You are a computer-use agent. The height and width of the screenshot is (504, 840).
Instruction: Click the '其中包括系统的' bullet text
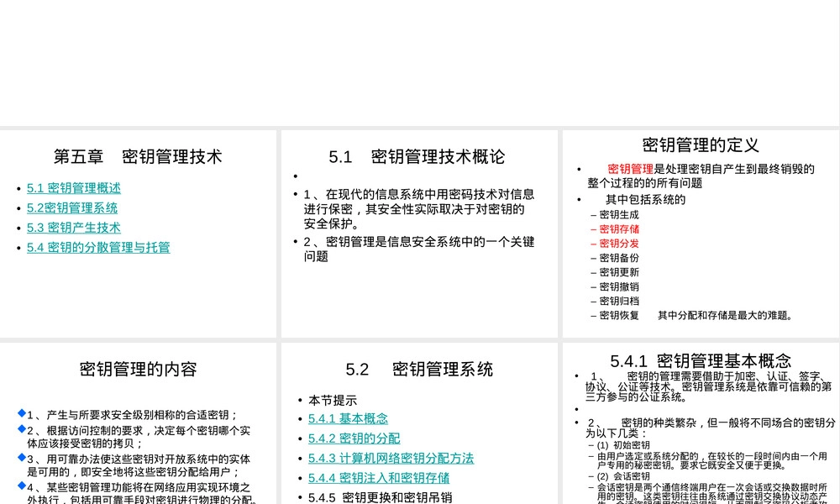645,200
